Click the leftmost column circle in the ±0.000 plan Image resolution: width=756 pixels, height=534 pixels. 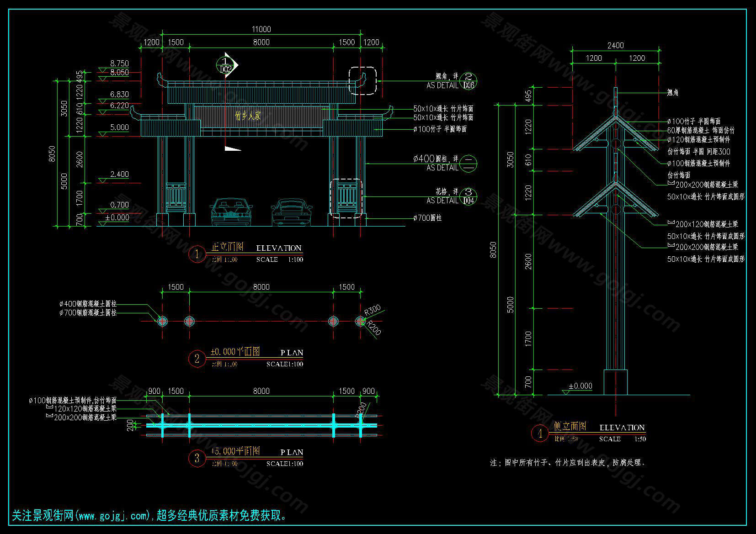tap(163, 321)
